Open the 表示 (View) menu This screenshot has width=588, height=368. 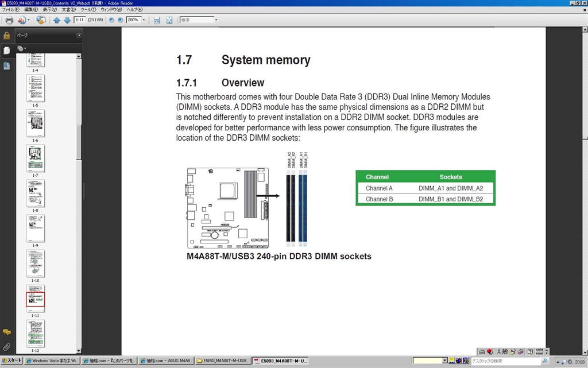pos(49,10)
